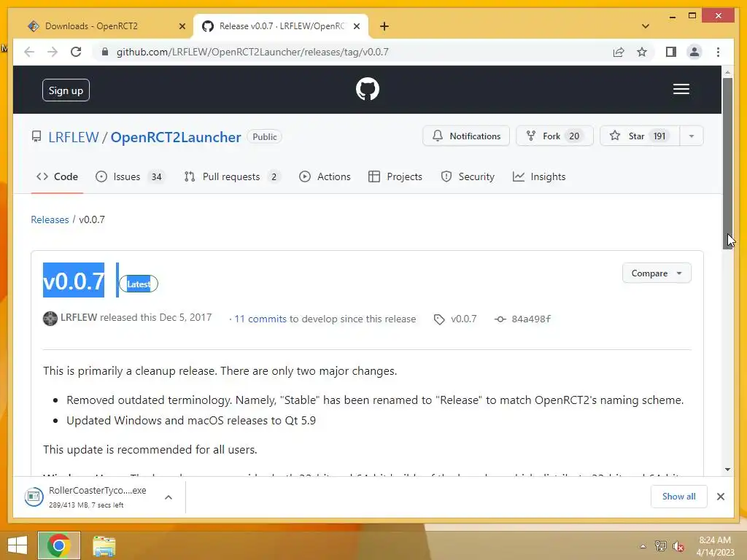Click the scrollbar up arrow
Image resolution: width=747 pixels, height=560 pixels.
pos(727,72)
